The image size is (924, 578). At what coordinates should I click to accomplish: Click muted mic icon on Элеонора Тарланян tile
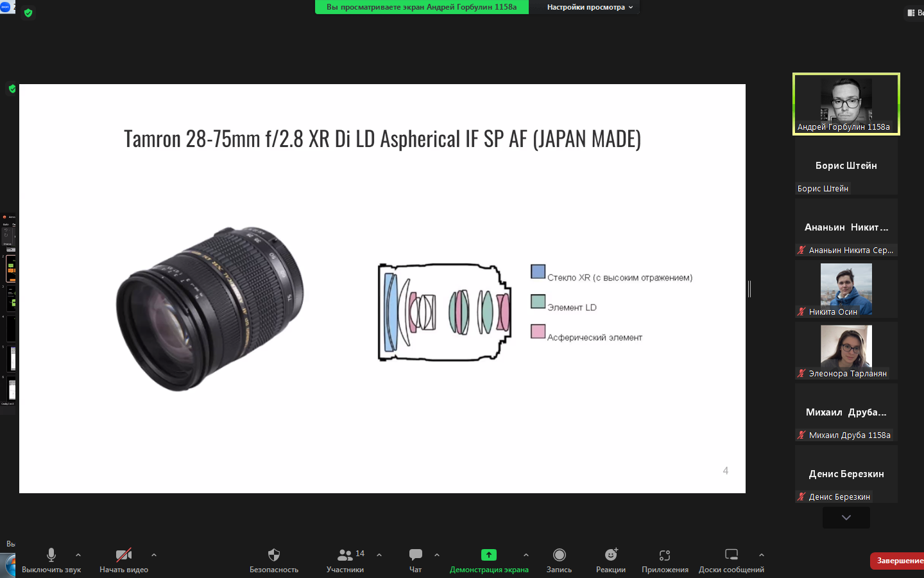click(x=801, y=373)
